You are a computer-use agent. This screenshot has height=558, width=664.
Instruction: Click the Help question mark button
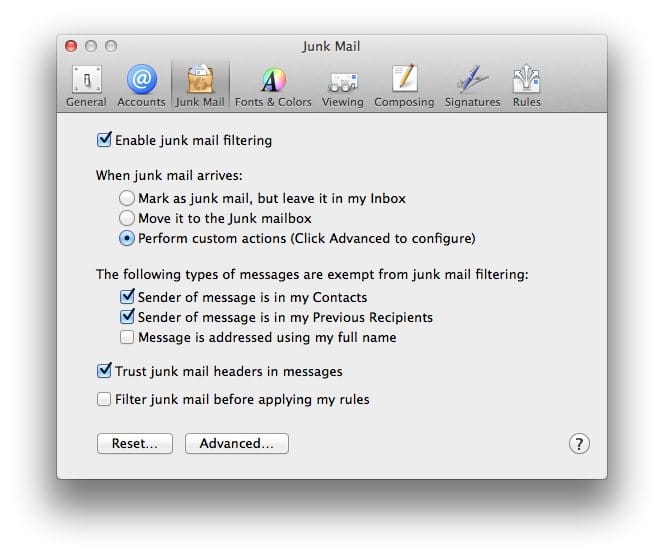pyautogui.click(x=579, y=444)
